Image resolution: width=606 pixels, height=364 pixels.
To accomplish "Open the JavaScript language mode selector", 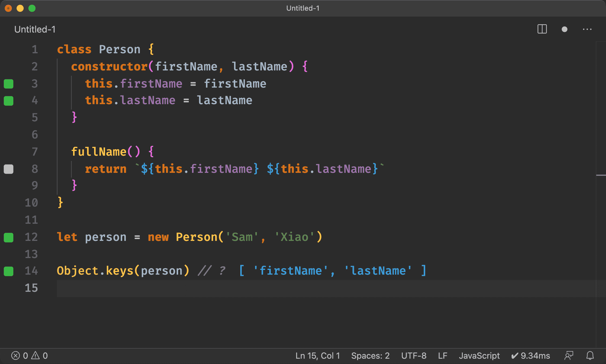I will click(x=479, y=355).
